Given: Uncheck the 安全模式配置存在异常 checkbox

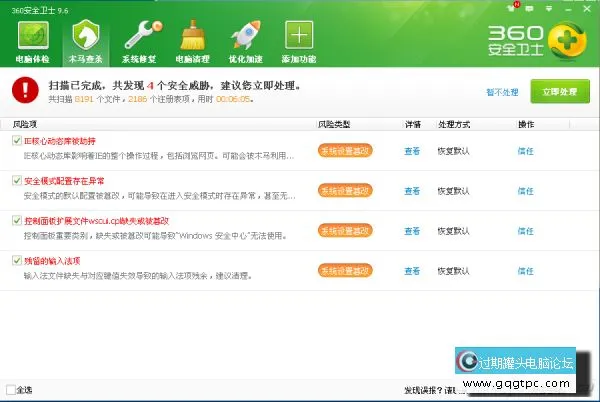Looking at the screenshot, I should (x=16, y=180).
